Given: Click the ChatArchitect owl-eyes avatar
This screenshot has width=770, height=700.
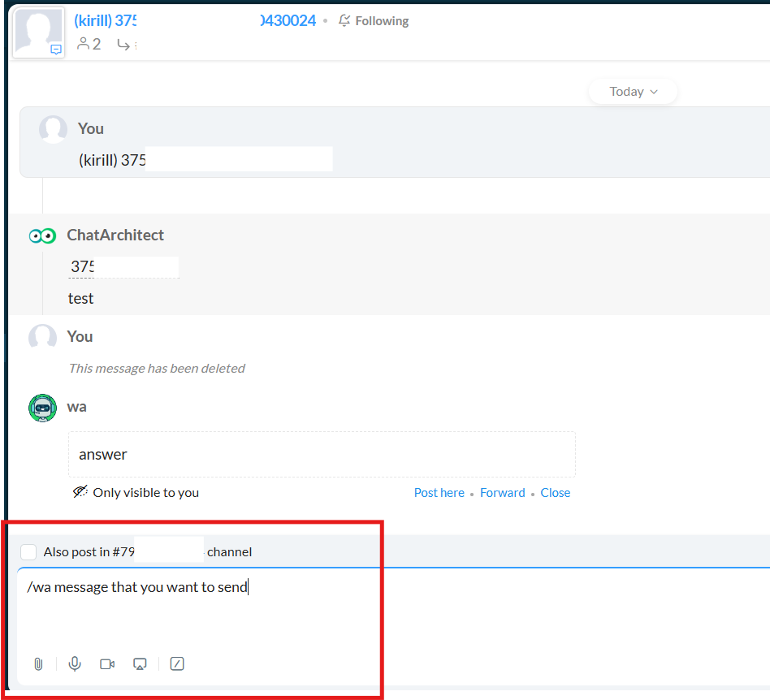Looking at the screenshot, I should coord(42,235).
